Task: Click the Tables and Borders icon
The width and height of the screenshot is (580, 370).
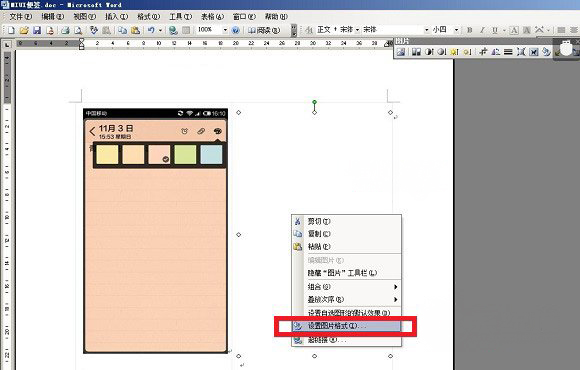Action: (x=186, y=30)
